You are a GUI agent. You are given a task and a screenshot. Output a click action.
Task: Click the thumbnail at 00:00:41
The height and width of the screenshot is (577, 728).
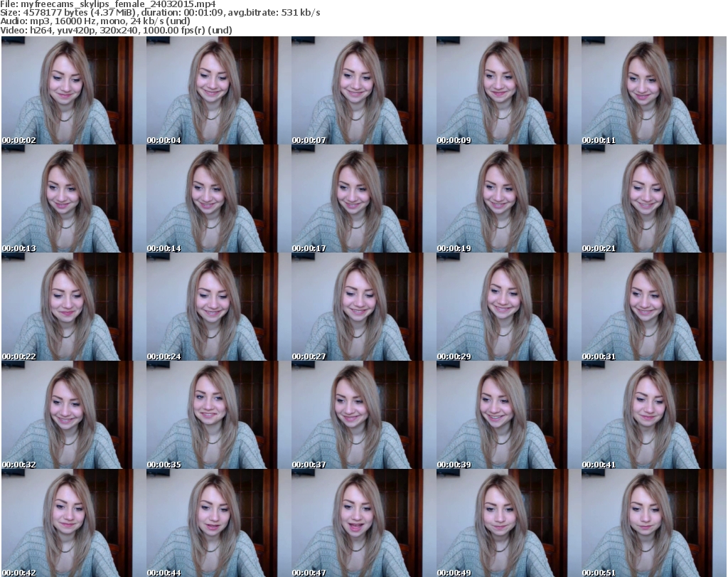coord(653,415)
